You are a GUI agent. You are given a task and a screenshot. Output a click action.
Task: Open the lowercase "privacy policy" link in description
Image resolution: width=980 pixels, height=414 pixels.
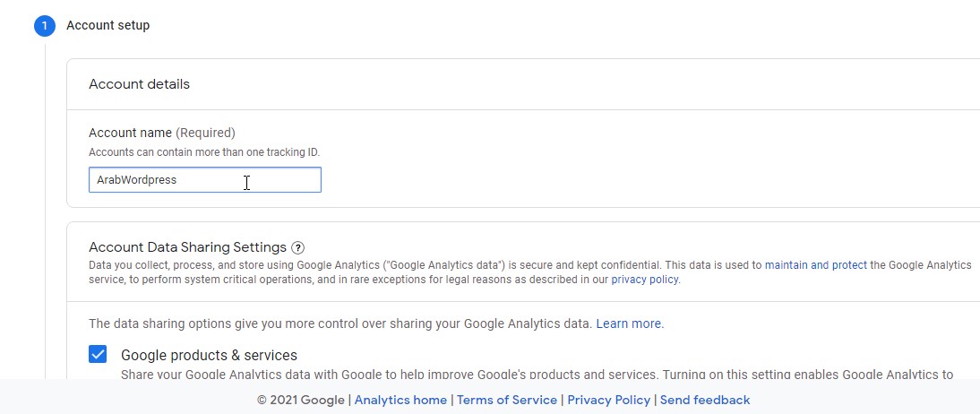(x=645, y=280)
